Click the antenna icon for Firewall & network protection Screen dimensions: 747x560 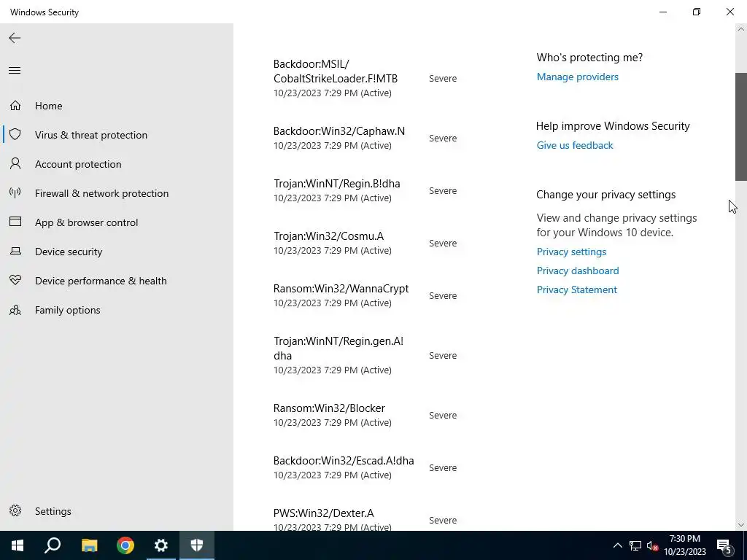[15, 192]
